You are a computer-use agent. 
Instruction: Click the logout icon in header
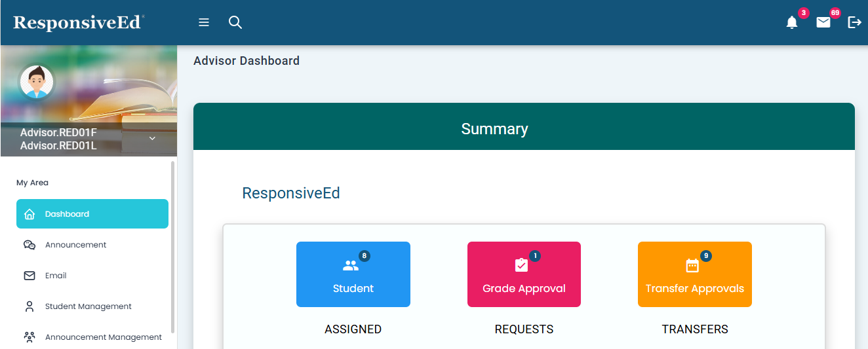854,22
